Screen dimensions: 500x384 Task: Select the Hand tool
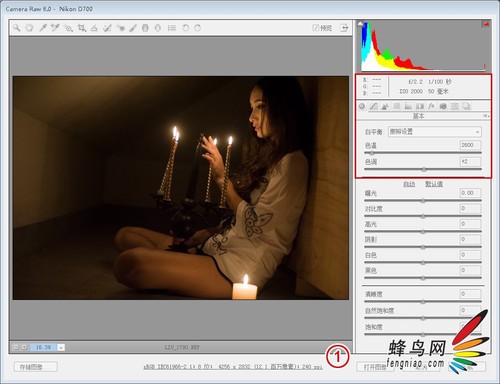(x=29, y=28)
